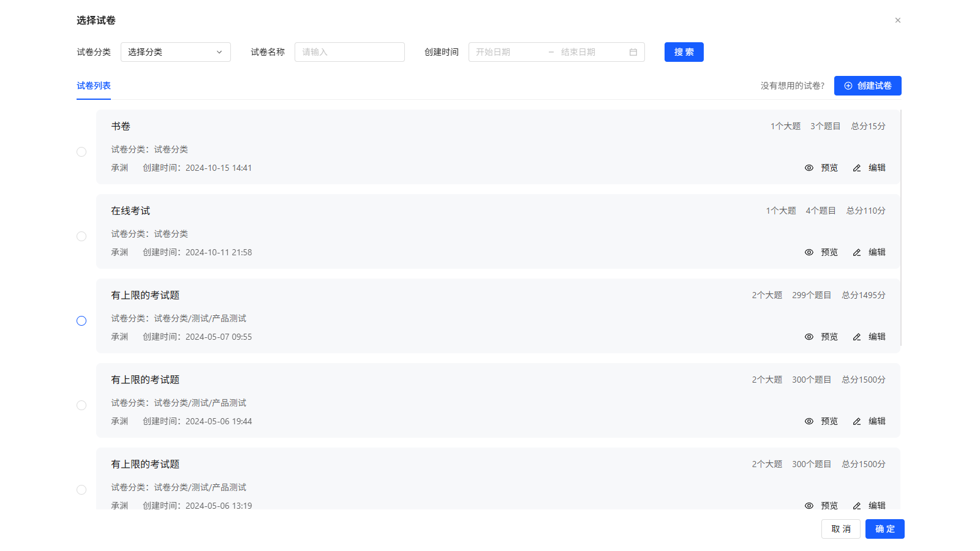The image size is (980, 551).
Task: Select the radio button for the last 有上限的考试题
Action: pyautogui.click(x=81, y=489)
